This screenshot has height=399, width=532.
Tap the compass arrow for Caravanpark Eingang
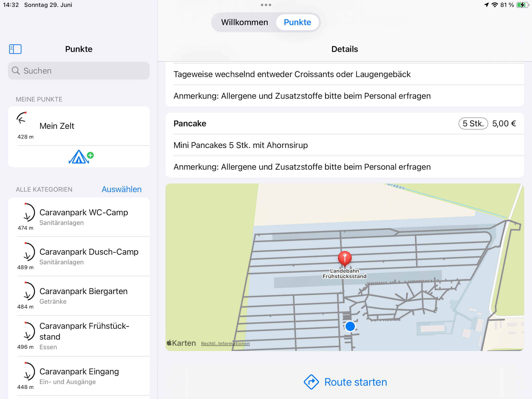click(x=29, y=371)
